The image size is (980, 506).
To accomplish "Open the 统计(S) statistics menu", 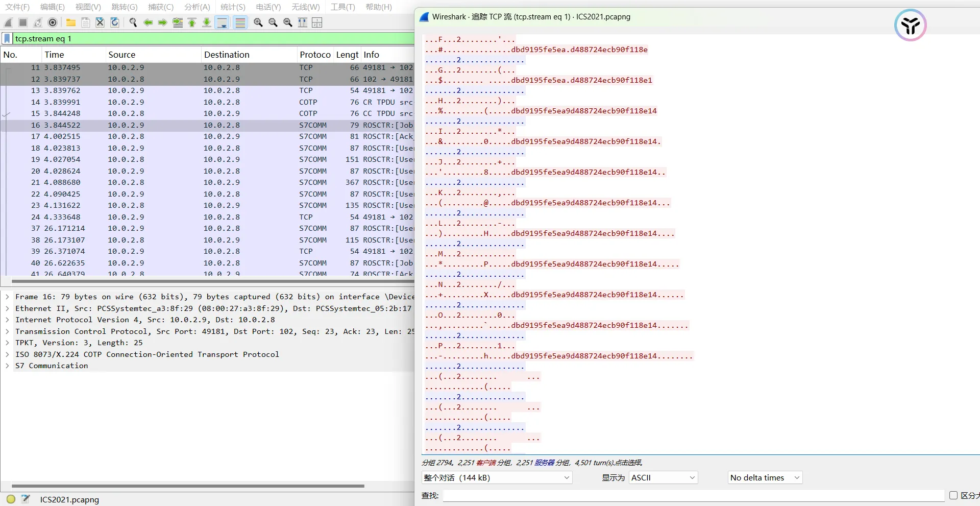I will [233, 7].
